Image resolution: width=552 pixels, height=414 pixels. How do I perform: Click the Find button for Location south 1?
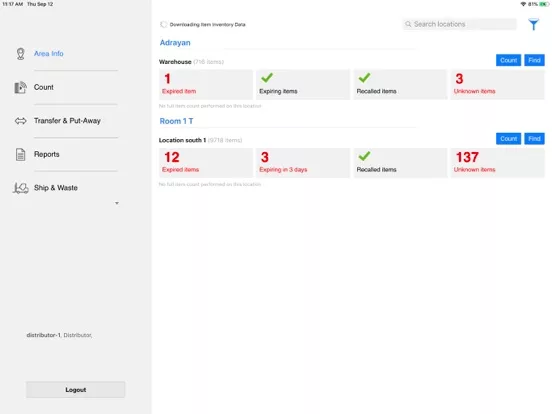coord(534,139)
